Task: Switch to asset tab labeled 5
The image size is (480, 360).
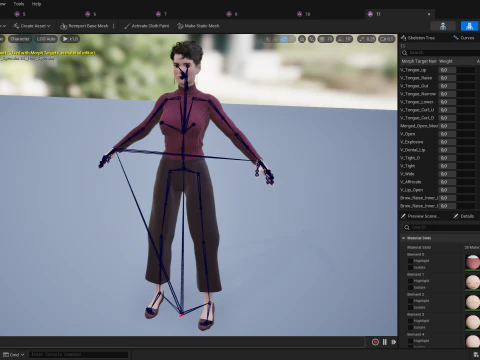Action: click(x=20, y=14)
